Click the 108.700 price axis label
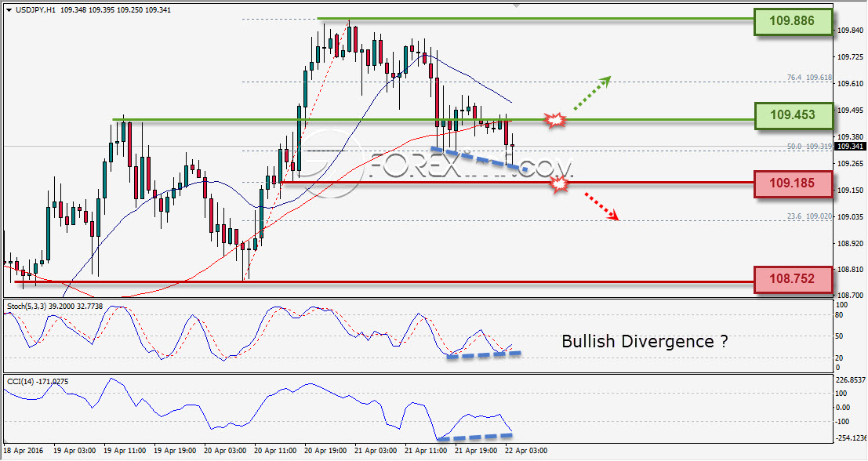The height and width of the screenshot is (461, 868). pyautogui.click(x=850, y=295)
